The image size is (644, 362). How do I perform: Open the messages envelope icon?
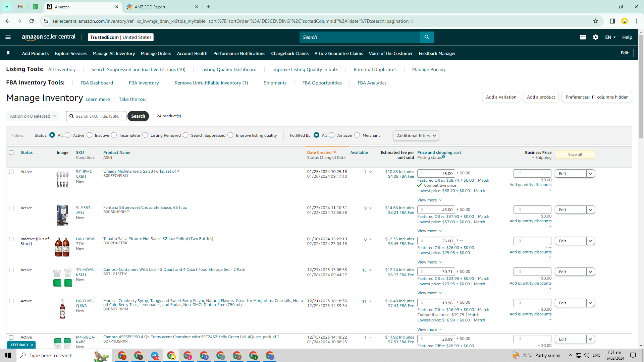tap(583, 37)
